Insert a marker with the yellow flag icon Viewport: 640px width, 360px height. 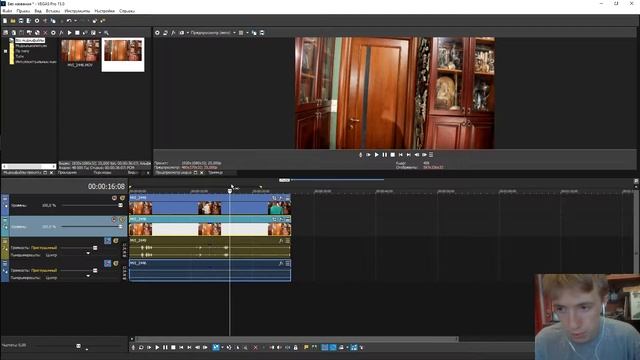(x=306, y=347)
